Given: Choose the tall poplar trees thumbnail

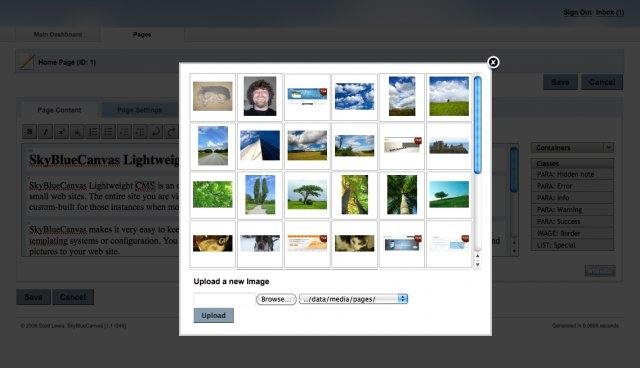Looking at the screenshot, I should (260, 195).
